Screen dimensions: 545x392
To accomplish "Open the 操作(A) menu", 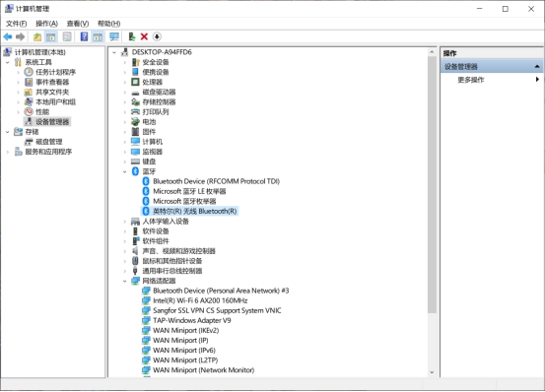I will click(46, 24).
